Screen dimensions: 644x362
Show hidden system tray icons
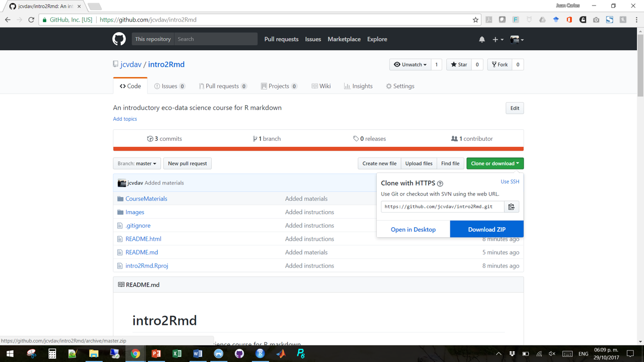point(499,354)
